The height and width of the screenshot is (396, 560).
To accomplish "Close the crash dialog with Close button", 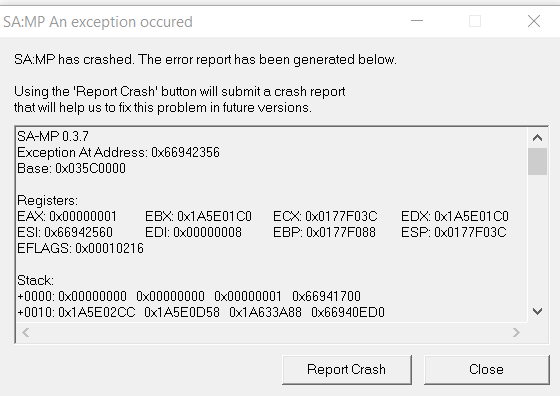I will [x=486, y=370].
